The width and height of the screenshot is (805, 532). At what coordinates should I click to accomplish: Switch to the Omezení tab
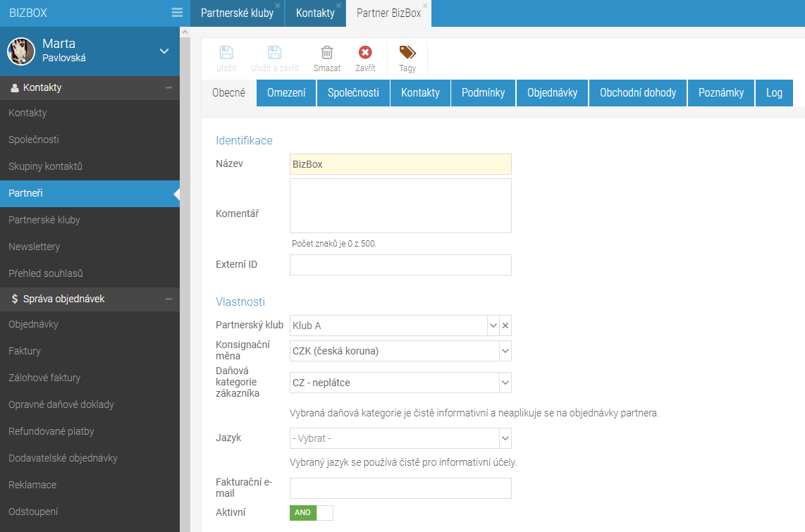tap(286, 93)
